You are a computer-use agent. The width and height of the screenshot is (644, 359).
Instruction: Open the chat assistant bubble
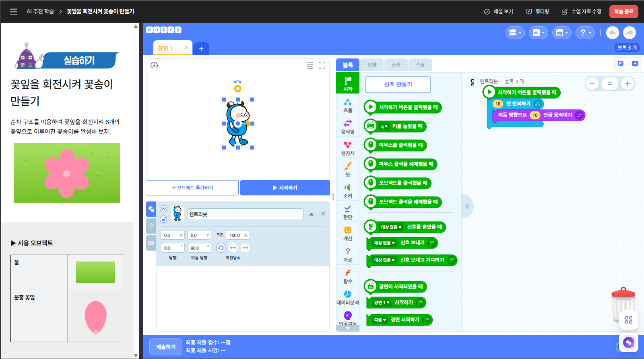629,343
